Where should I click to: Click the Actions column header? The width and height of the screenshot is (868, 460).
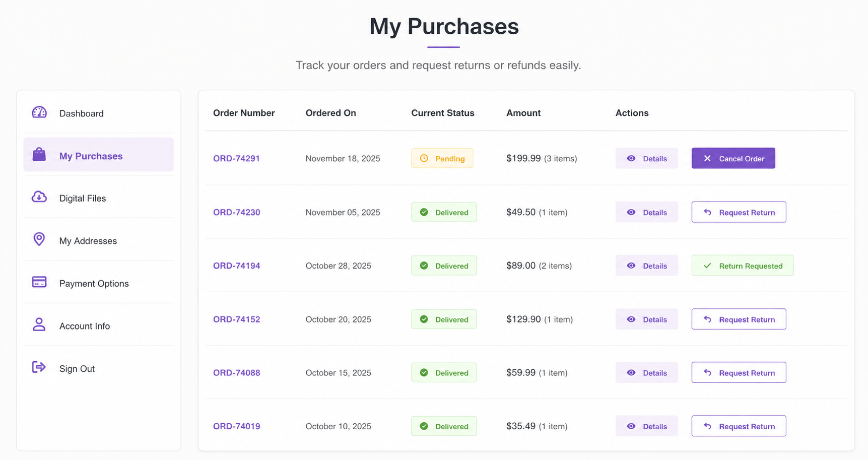[632, 113]
